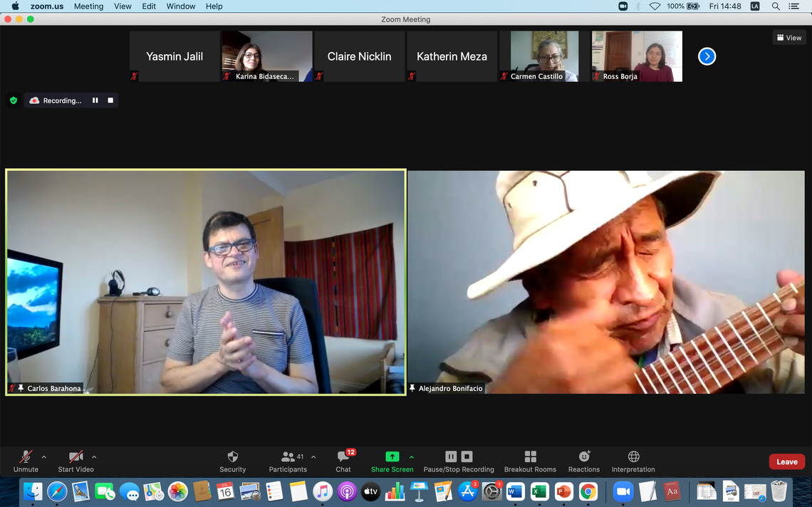Viewport: 812px width, 507px height.
Task: Expand audio options arrow next to Unmute
Action: point(44,457)
